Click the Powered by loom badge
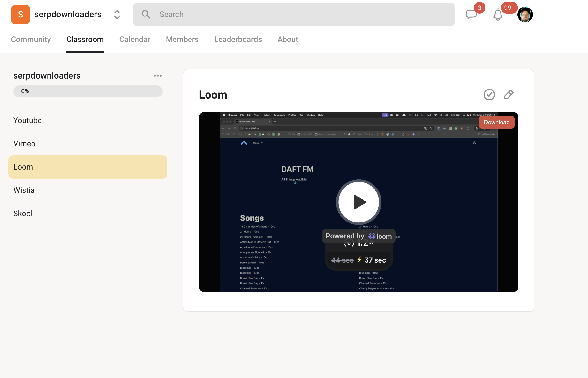The height and width of the screenshot is (378, 588). click(358, 236)
